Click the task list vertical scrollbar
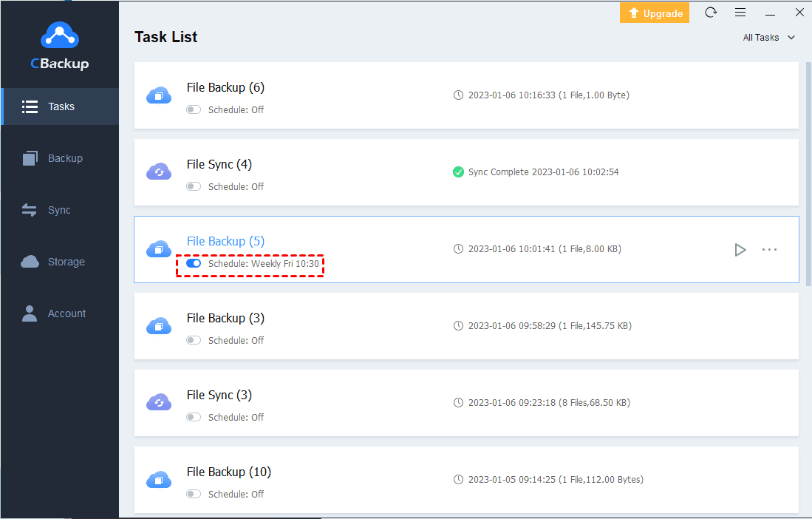Viewport: 812px width, 519px height. [x=808, y=174]
